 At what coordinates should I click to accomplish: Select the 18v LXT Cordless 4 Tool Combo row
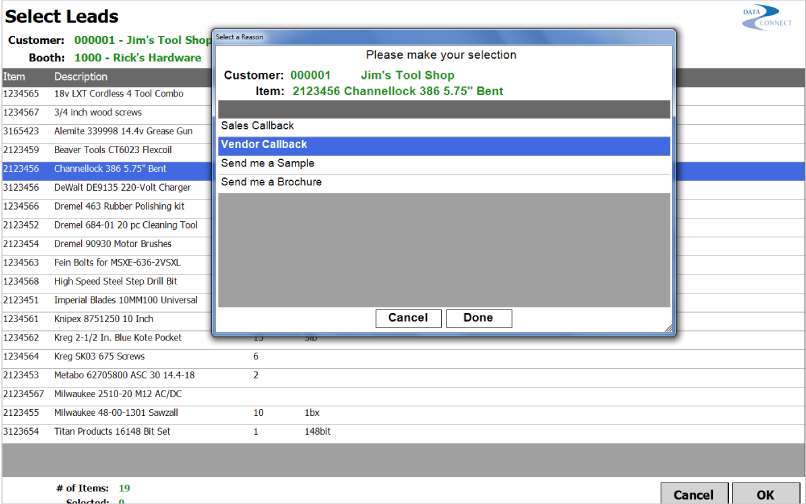[107, 94]
